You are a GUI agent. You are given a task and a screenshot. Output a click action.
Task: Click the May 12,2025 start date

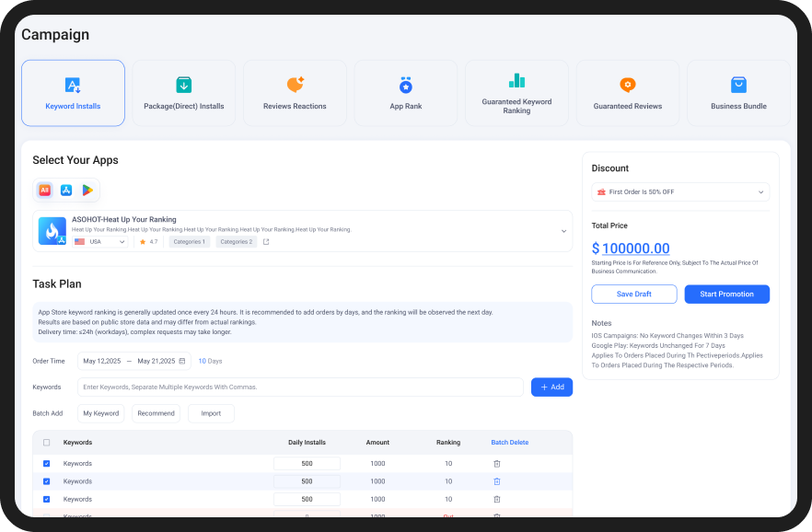(x=102, y=361)
